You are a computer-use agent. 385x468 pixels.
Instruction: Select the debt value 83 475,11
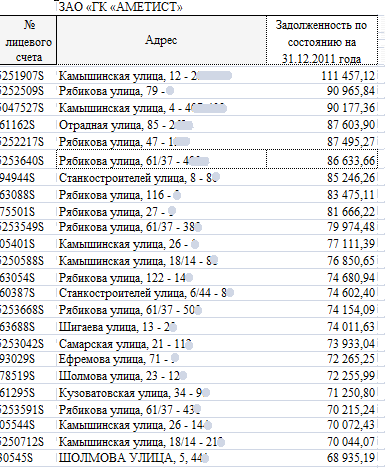(351, 195)
